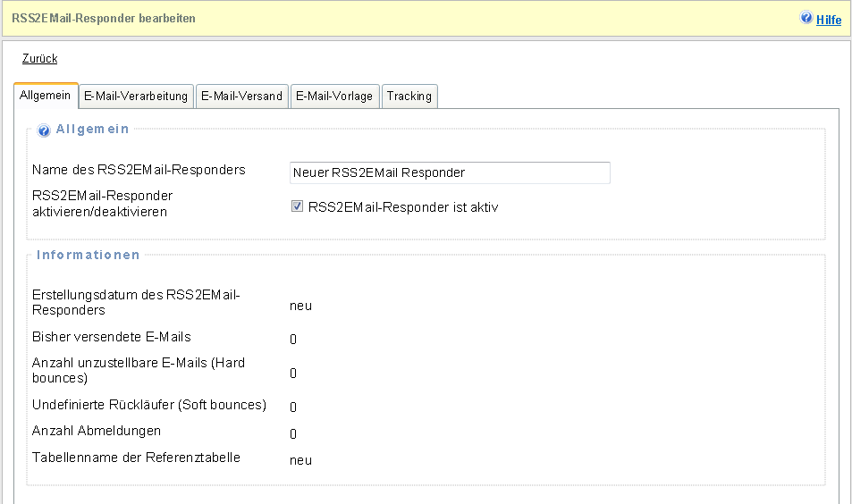Click the 'RSS2EMail-Responder ist aktiv' label

(x=402, y=207)
